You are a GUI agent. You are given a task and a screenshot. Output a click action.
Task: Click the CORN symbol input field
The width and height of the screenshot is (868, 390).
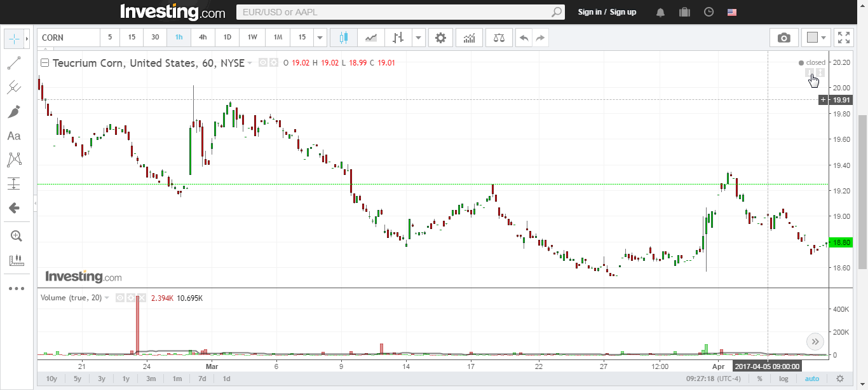69,38
